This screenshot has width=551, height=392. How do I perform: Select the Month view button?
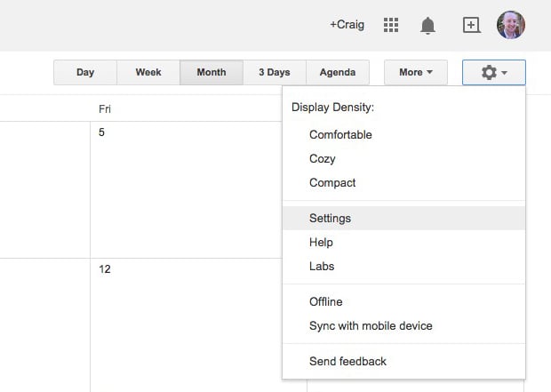(212, 72)
